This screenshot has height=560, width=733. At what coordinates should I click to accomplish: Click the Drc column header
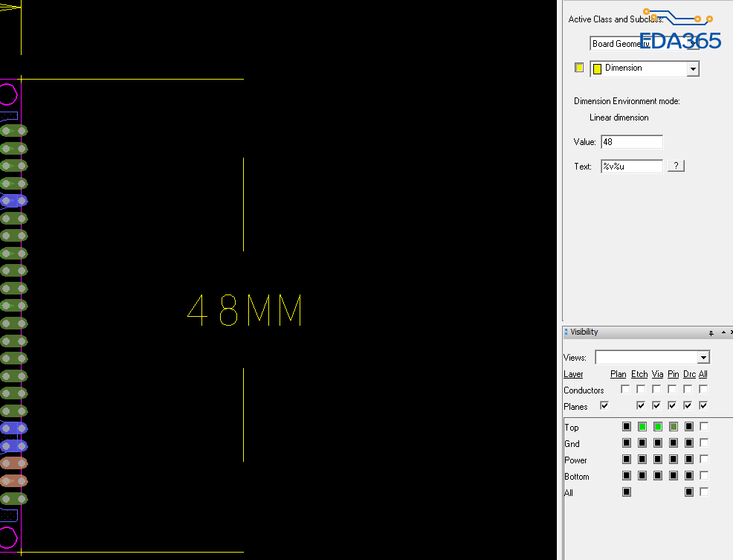pos(689,374)
